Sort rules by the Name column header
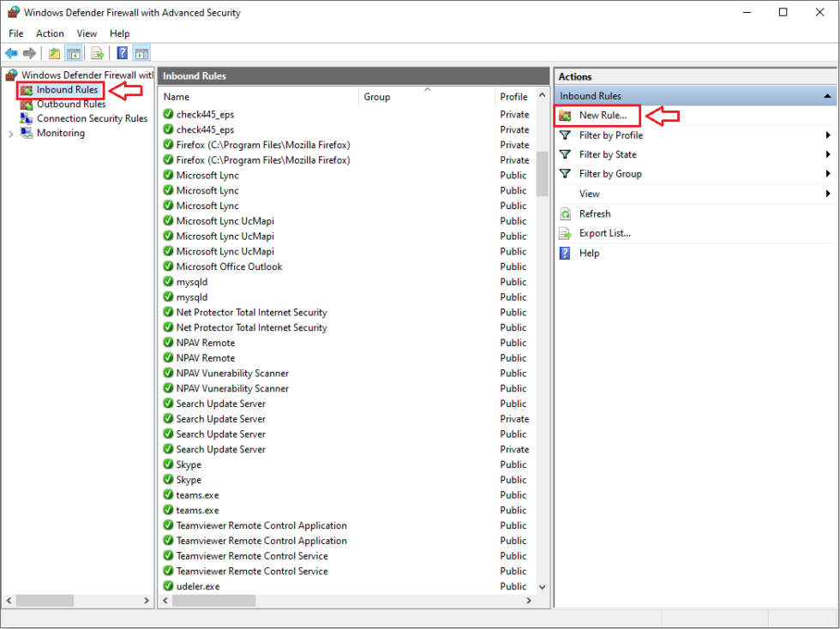 pos(257,97)
